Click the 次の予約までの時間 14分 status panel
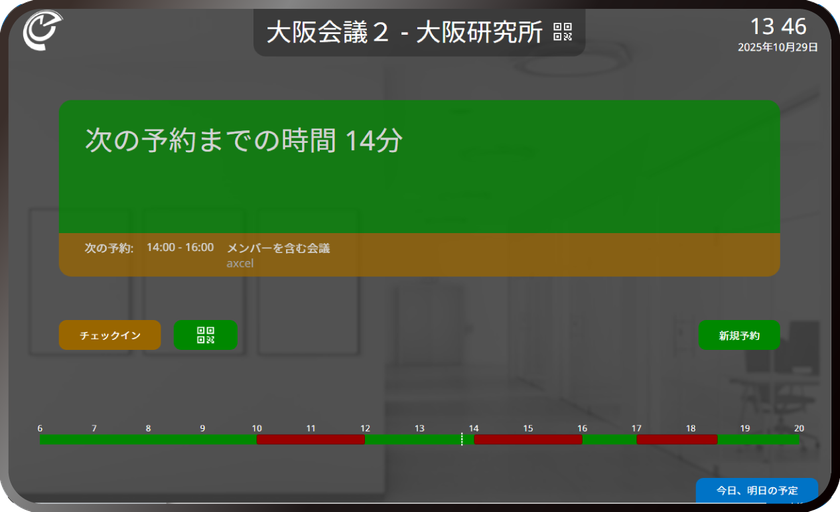 419,167
